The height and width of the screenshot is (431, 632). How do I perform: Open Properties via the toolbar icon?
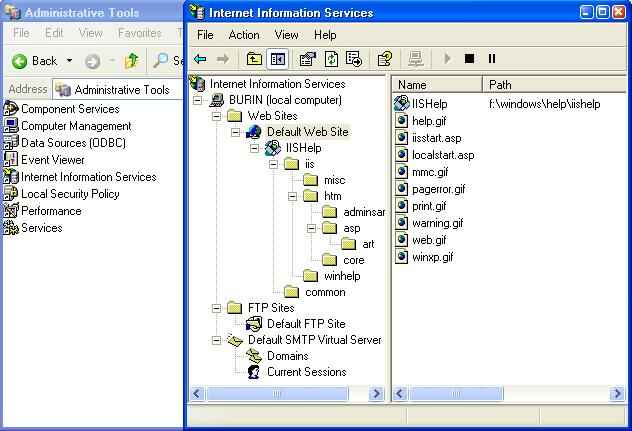point(308,59)
